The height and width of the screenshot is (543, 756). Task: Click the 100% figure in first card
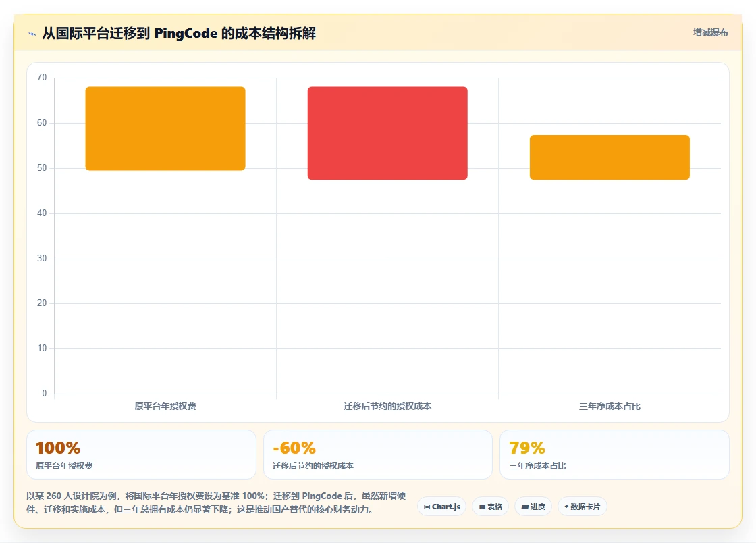tap(58, 448)
